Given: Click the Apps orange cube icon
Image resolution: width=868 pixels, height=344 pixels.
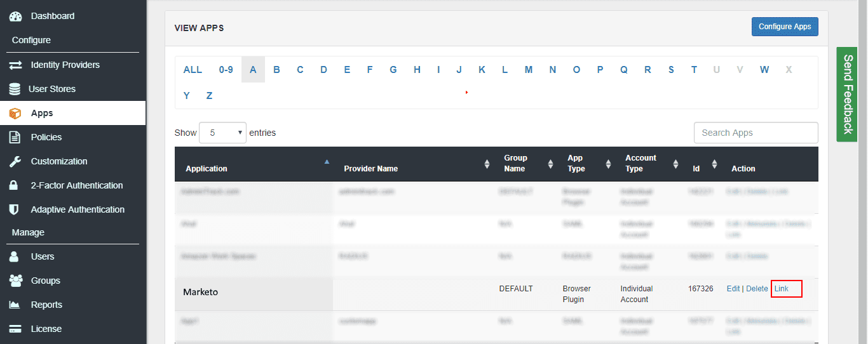Looking at the screenshot, I should 15,114.
